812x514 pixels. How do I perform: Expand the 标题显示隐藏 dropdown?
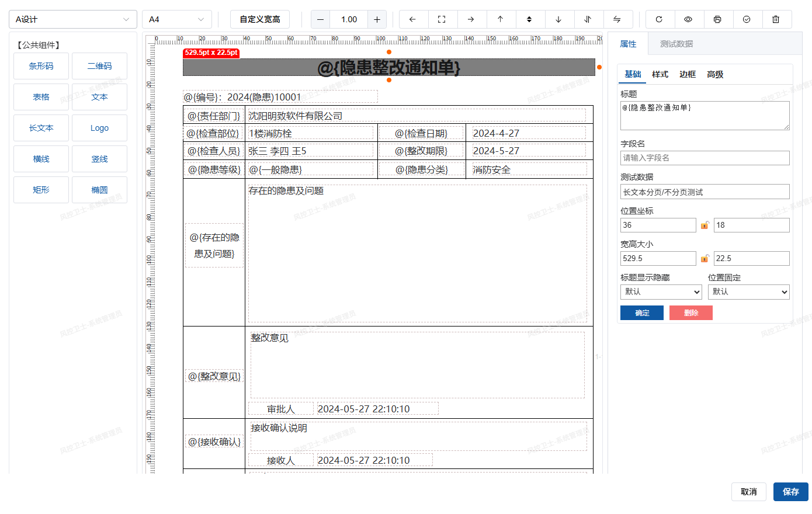click(661, 291)
